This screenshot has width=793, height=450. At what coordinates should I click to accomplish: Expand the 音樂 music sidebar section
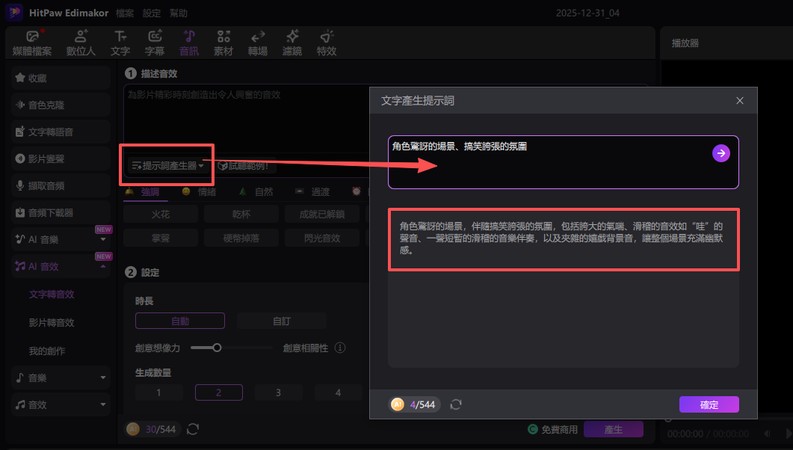coord(103,378)
